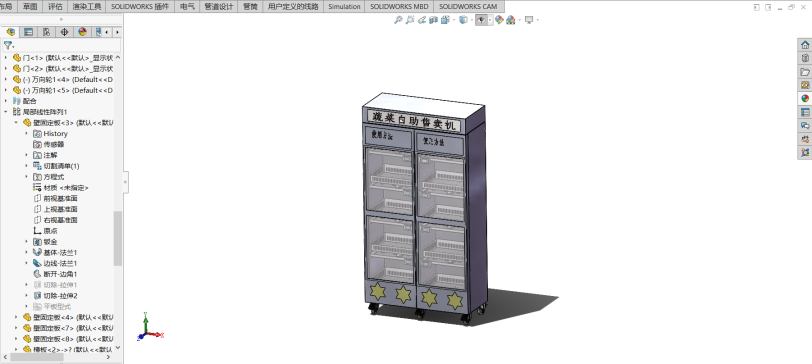Select 上视基准面 plane in tree
The width and height of the screenshot is (812, 364).
(x=60, y=209)
